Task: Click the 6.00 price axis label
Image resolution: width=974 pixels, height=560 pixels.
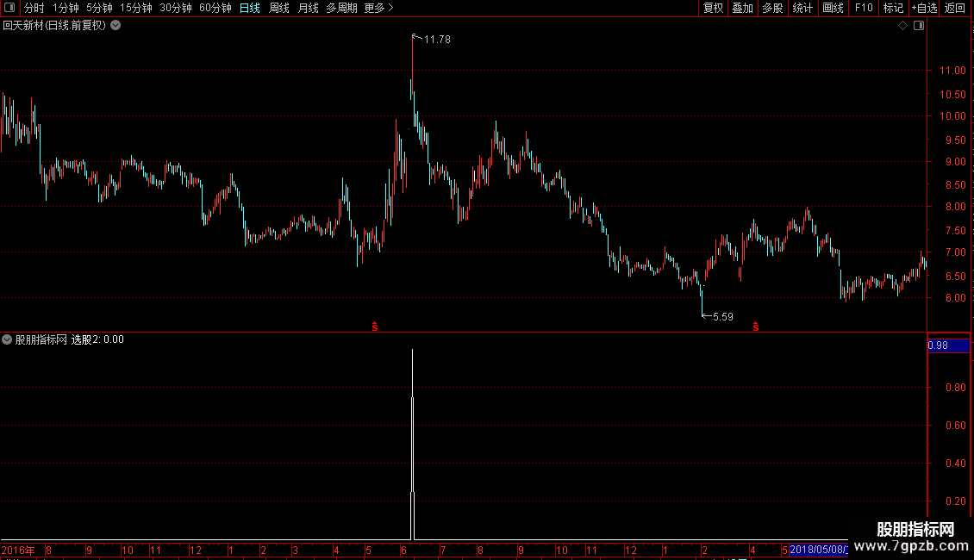Action: (x=955, y=298)
